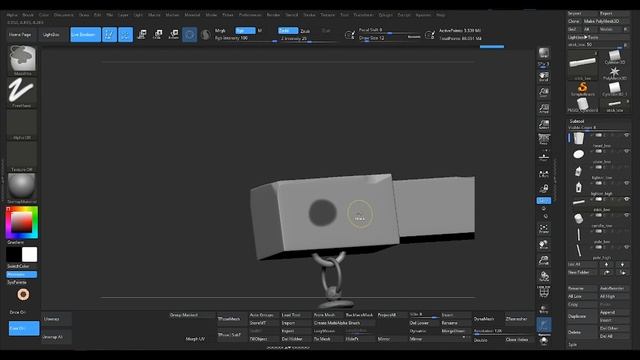Open LightBox browser
This screenshot has width=640, height=360.
click(x=51, y=35)
